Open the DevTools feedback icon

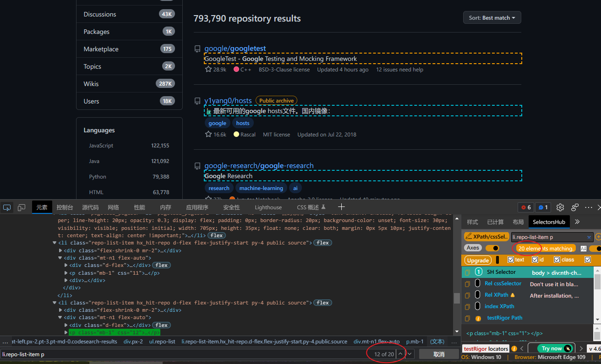(575, 207)
